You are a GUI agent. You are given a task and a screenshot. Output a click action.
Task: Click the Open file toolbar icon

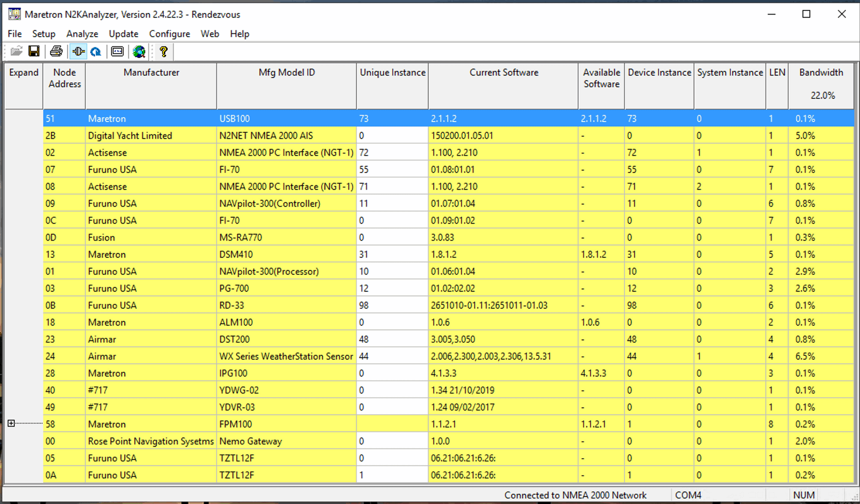click(16, 52)
